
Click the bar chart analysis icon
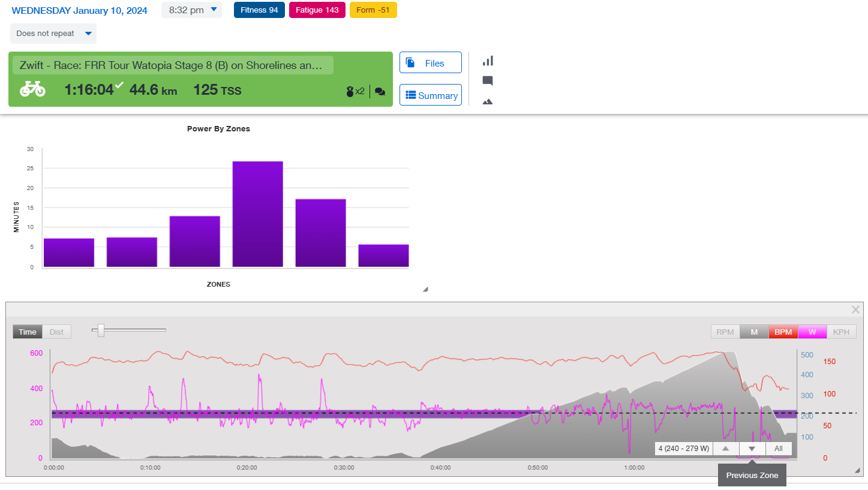[x=488, y=61]
